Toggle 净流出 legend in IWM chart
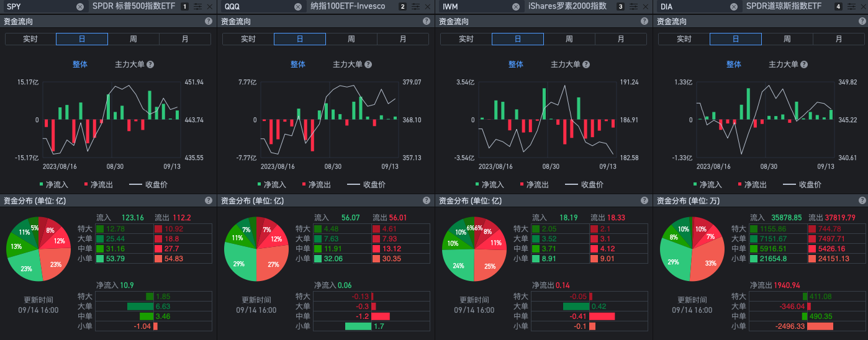Viewport: 868px width, 340px height. (x=534, y=185)
